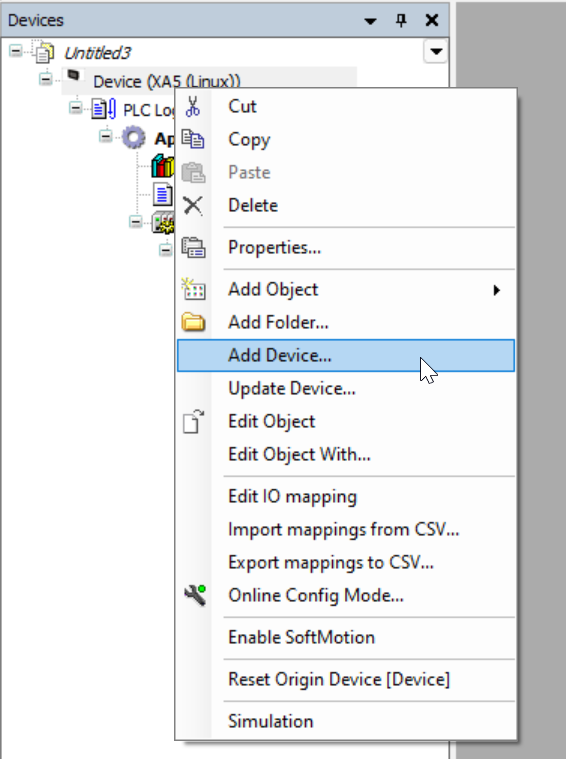Collapse the Device (XA5 (Linux)) node

[x=46, y=79]
